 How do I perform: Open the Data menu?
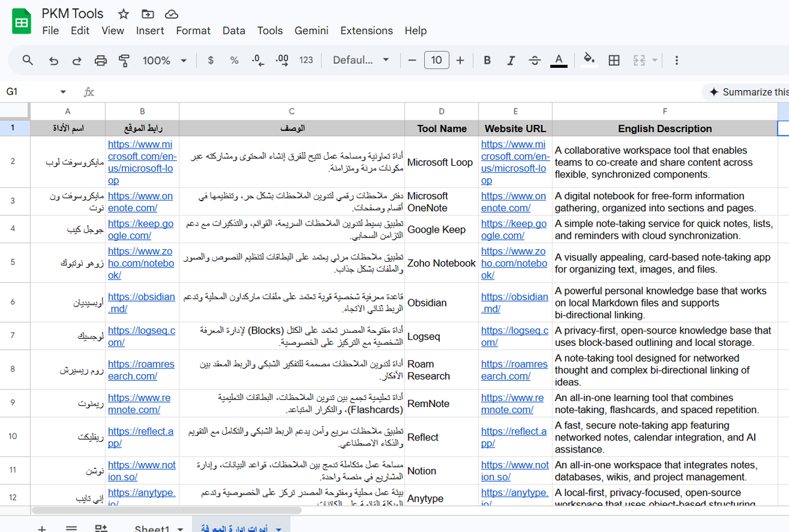tap(233, 30)
